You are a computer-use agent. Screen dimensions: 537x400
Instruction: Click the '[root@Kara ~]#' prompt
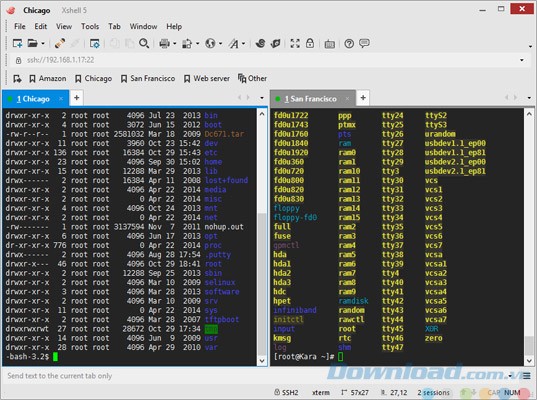304,357
